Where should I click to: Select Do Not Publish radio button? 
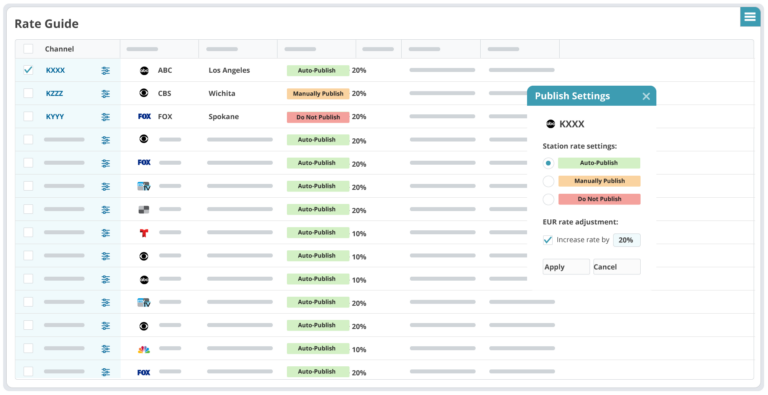(x=548, y=199)
